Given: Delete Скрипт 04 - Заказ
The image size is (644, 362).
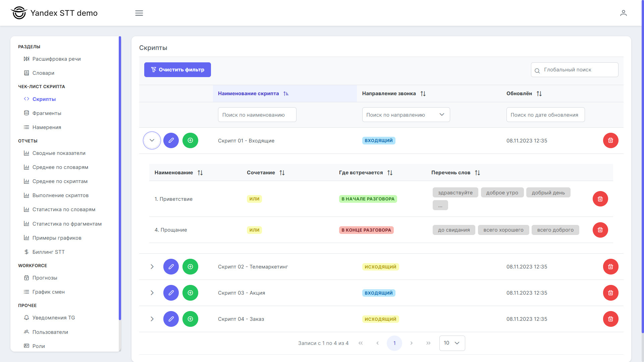Looking at the screenshot, I should coord(610,319).
